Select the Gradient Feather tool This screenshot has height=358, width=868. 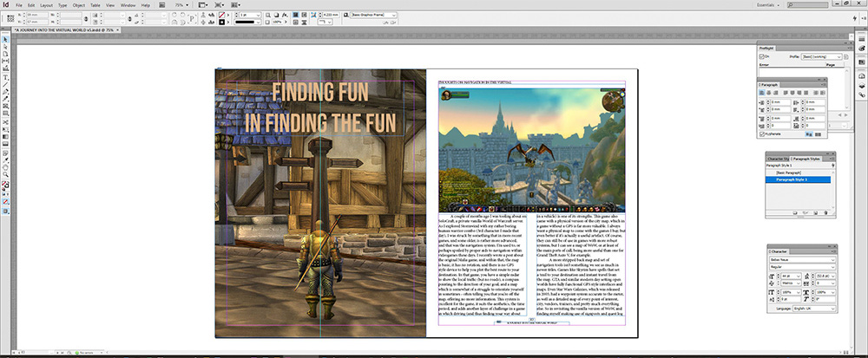pos(7,144)
